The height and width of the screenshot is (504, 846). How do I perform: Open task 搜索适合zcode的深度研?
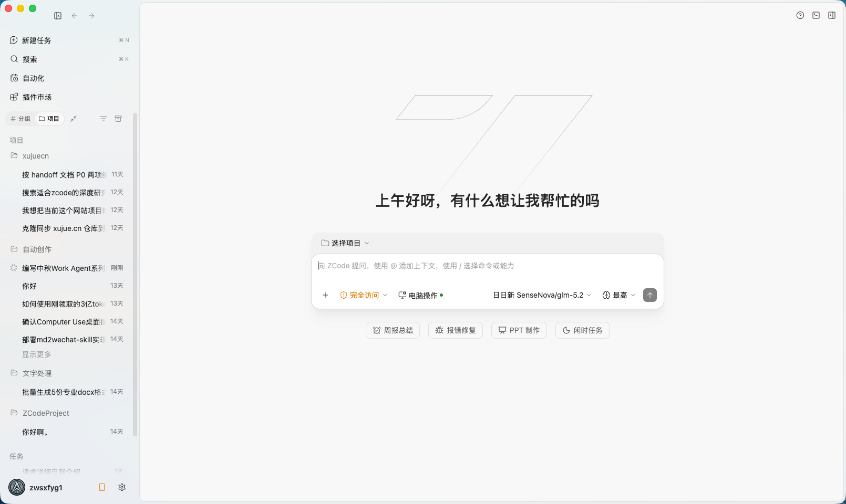(x=69, y=193)
